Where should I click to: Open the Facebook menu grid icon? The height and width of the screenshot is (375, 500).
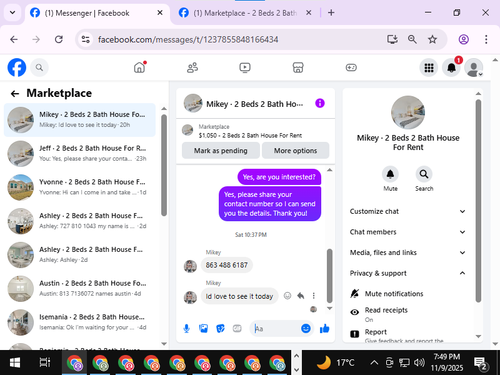click(x=429, y=68)
